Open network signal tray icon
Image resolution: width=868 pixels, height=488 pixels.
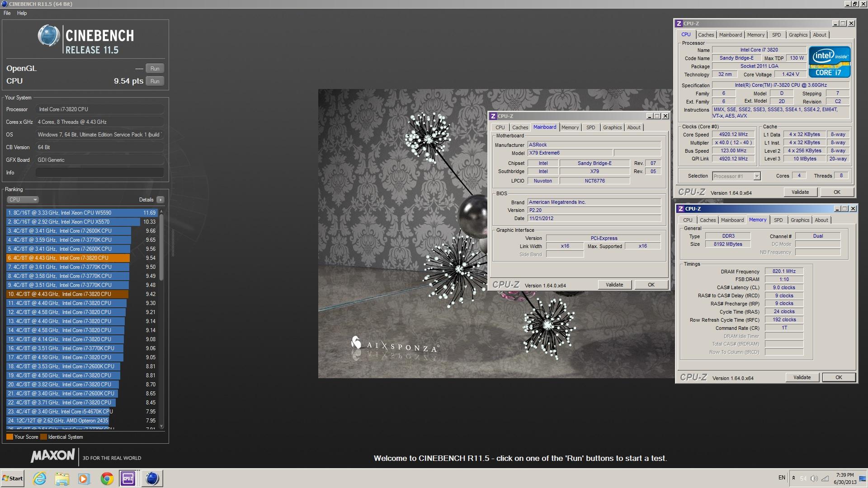tap(825, 479)
